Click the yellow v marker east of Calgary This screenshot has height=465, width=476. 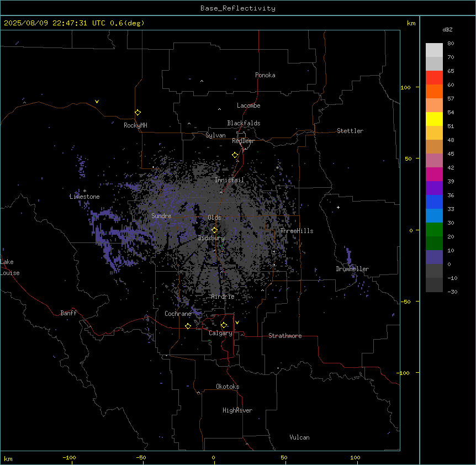[x=237, y=323]
